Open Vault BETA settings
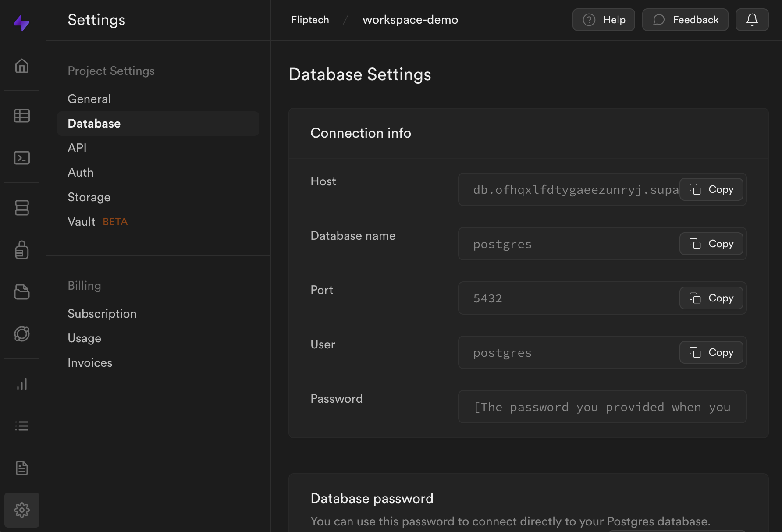This screenshot has height=532, width=782. pyautogui.click(x=97, y=222)
